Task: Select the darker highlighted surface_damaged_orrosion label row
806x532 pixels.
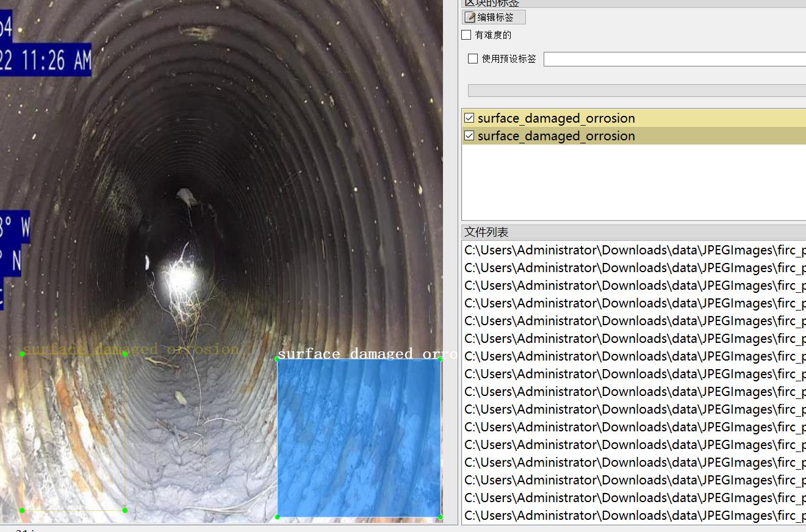Action: point(634,135)
